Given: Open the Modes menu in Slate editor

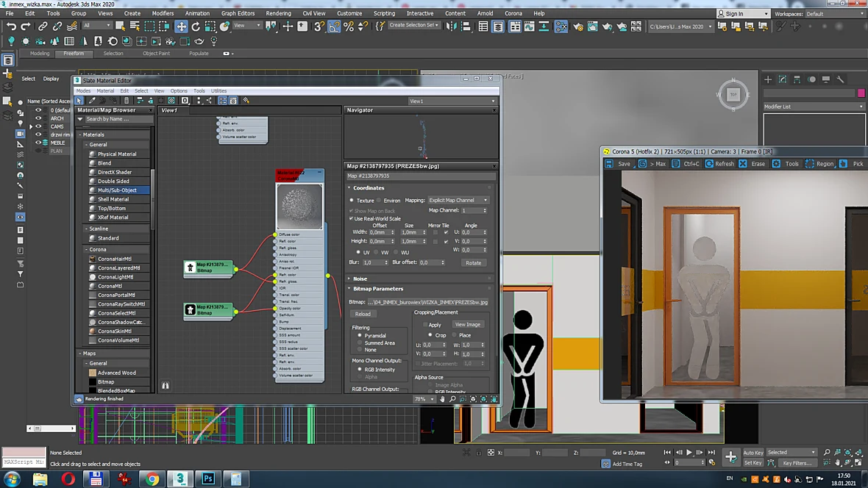Looking at the screenshot, I should point(83,90).
